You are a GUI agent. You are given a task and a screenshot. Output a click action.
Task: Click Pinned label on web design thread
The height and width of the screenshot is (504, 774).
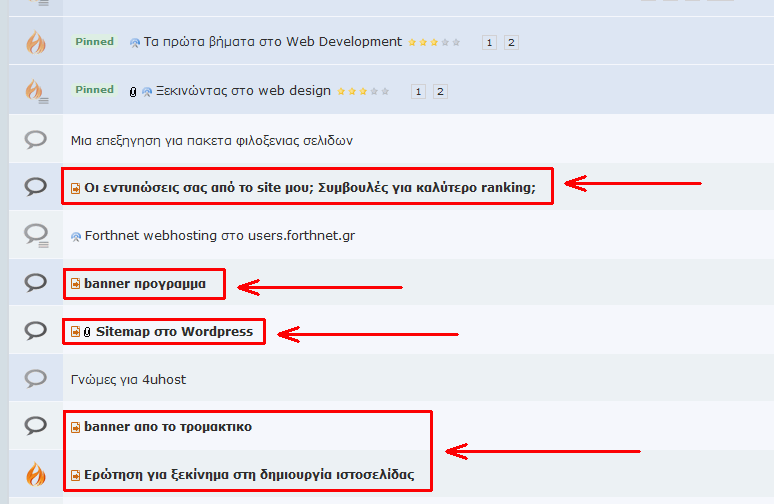[94, 90]
